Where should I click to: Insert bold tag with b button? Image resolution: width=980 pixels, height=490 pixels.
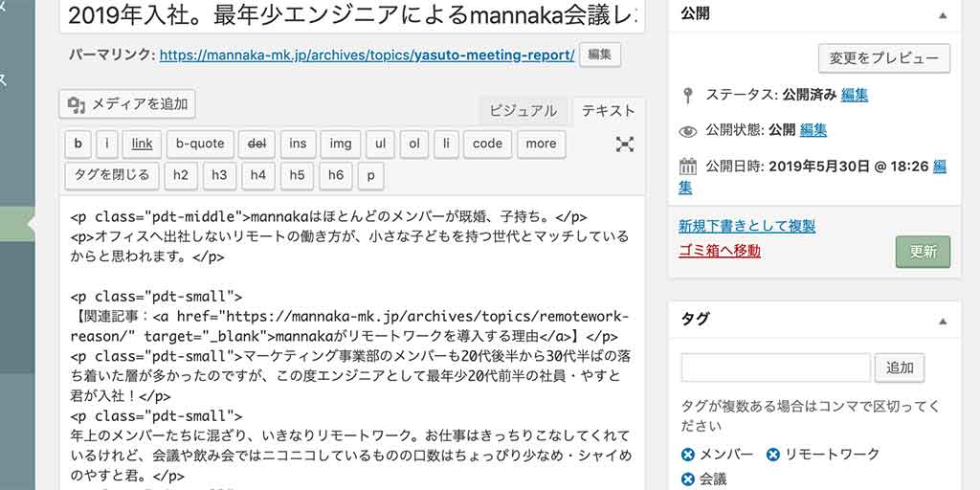pyautogui.click(x=78, y=144)
